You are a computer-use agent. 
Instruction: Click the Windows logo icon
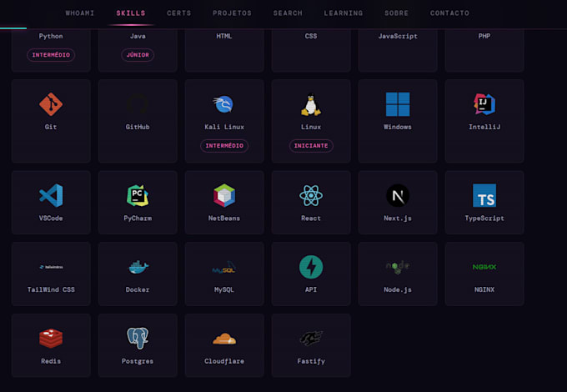pos(398,104)
